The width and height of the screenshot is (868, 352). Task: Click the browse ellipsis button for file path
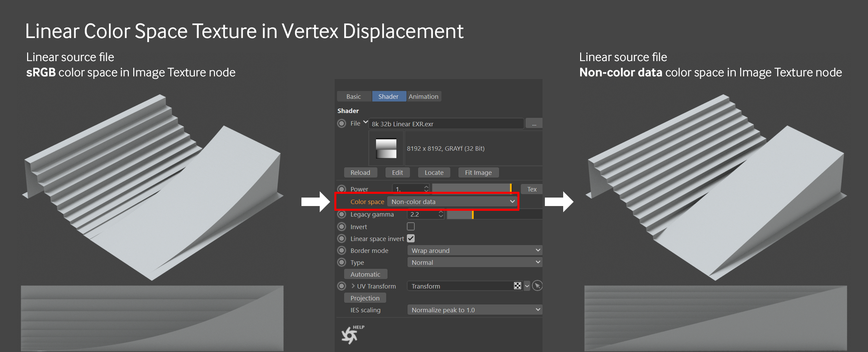point(534,124)
